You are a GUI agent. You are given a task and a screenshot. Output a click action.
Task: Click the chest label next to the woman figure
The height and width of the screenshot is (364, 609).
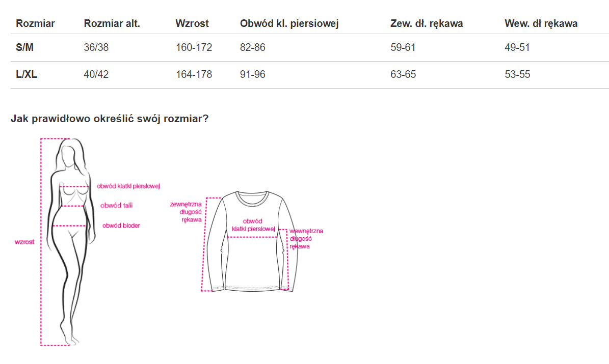tap(128, 186)
